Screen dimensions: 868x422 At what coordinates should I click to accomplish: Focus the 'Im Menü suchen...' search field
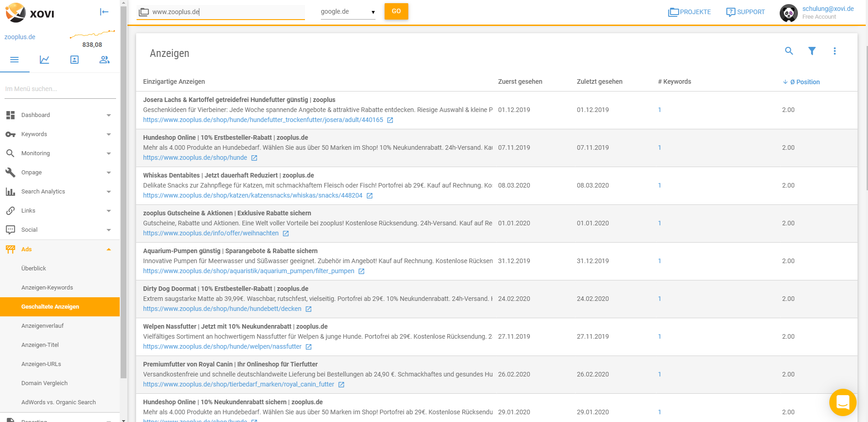pos(60,89)
